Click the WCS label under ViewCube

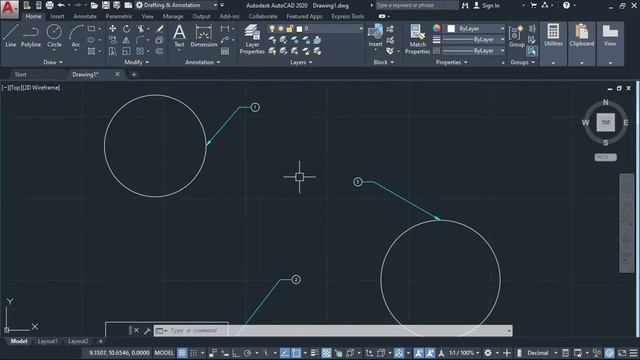pyautogui.click(x=605, y=157)
